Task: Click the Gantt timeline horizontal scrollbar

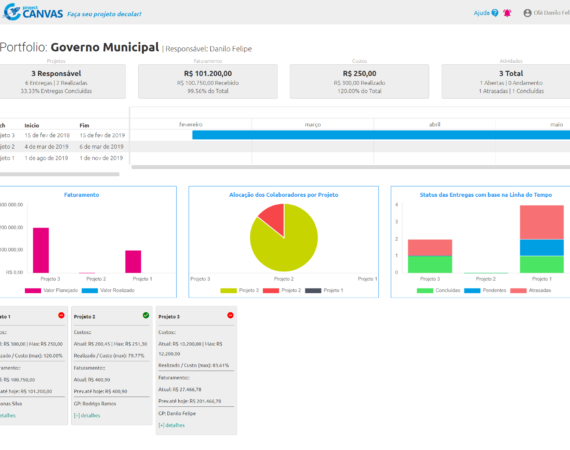Action: (351, 167)
